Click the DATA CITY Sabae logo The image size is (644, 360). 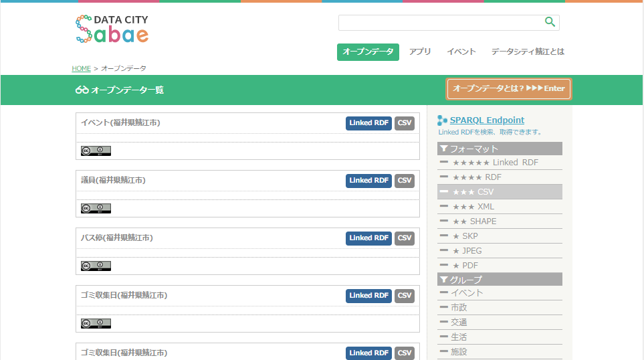(x=112, y=29)
